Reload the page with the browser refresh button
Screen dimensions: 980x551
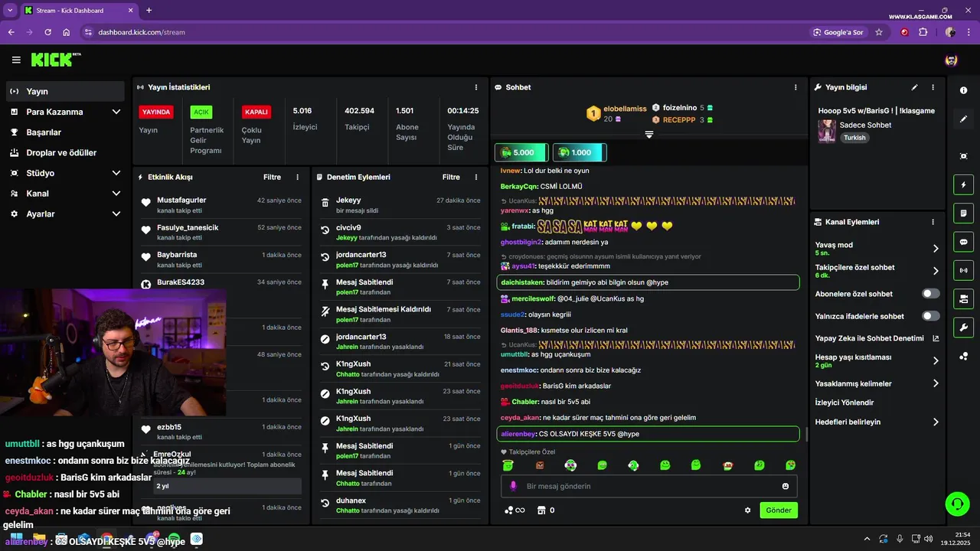pos(47,32)
